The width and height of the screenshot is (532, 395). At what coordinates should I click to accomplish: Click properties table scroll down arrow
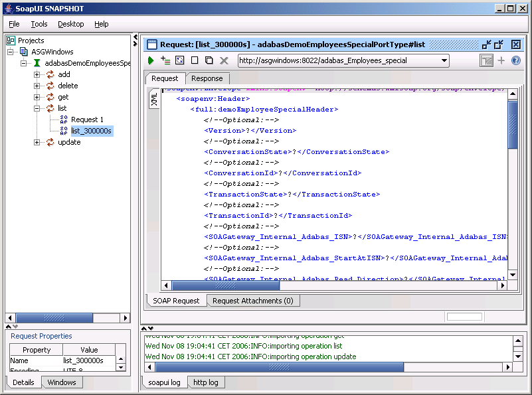coord(121,367)
